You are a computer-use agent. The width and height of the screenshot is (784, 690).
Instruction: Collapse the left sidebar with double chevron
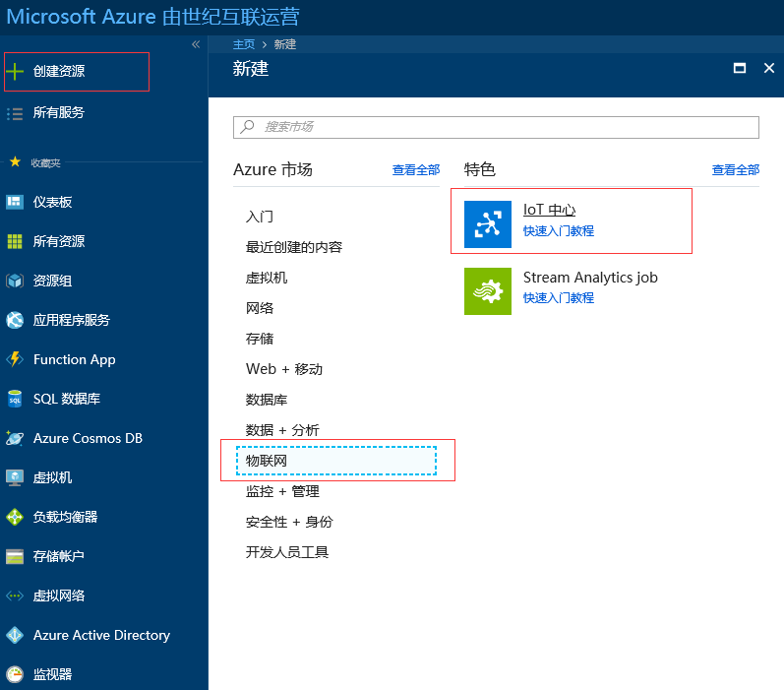[196, 44]
